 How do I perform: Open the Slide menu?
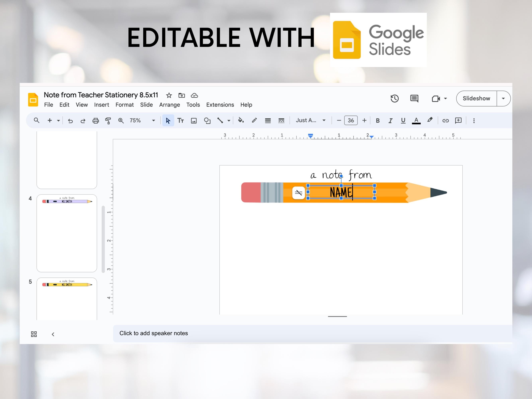tap(146, 105)
